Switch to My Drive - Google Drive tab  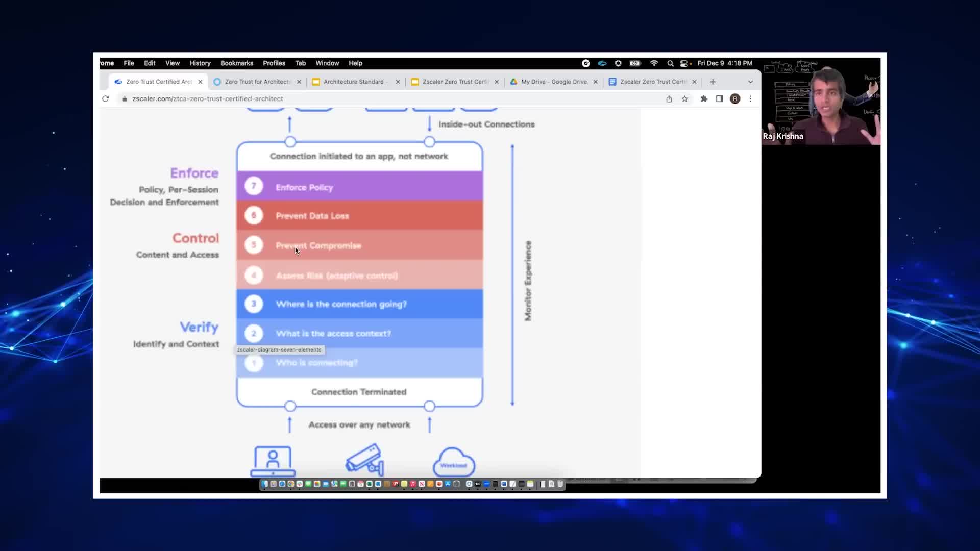[553, 82]
